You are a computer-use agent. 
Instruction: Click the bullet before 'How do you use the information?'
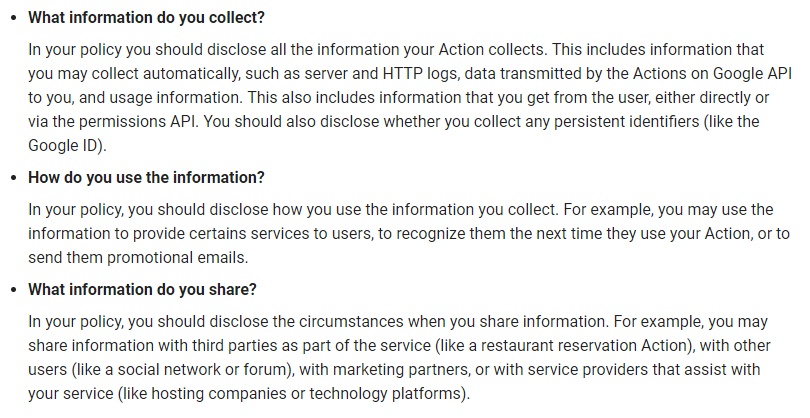(x=14, y=178)
